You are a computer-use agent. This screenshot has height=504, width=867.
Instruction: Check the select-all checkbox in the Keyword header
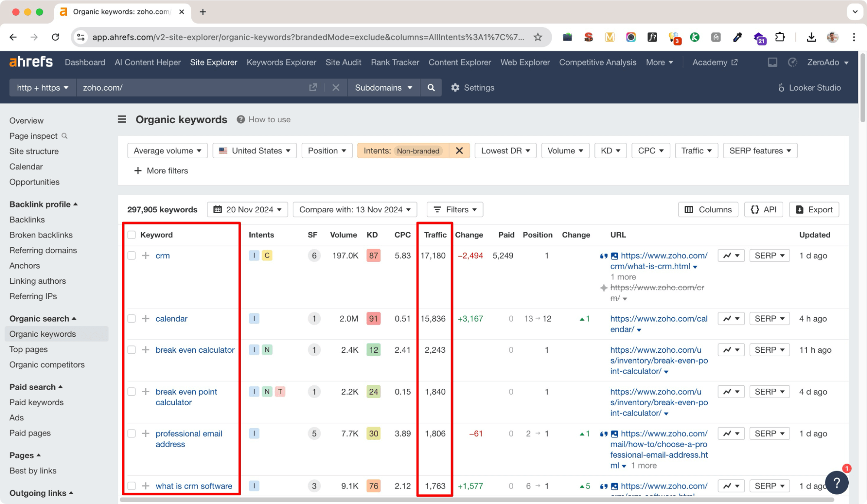pos(131,234)
